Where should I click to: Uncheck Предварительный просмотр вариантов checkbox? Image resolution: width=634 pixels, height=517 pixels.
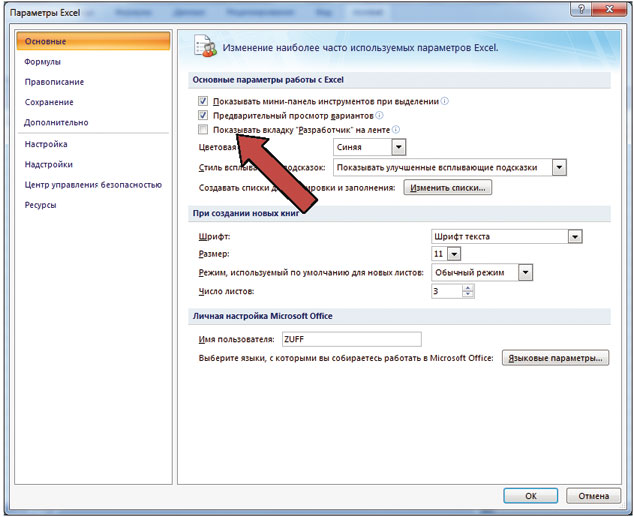pos(203,116)
